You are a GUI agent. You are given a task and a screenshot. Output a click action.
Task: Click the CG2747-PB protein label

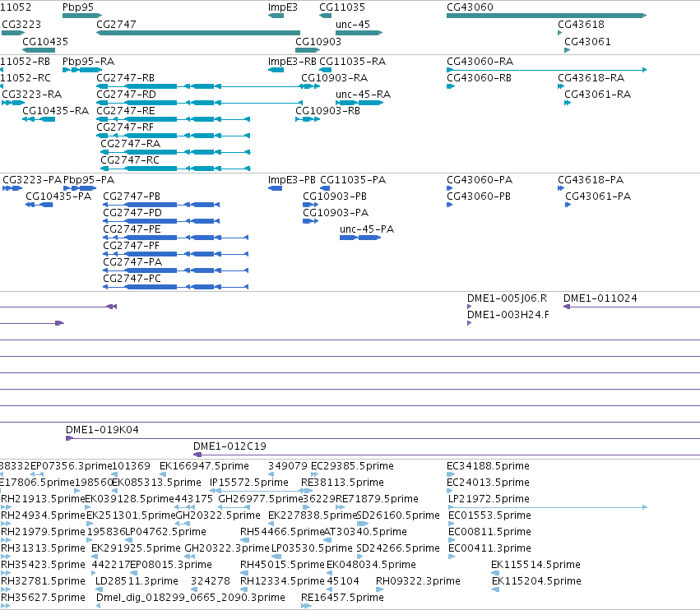click(132, 196)
